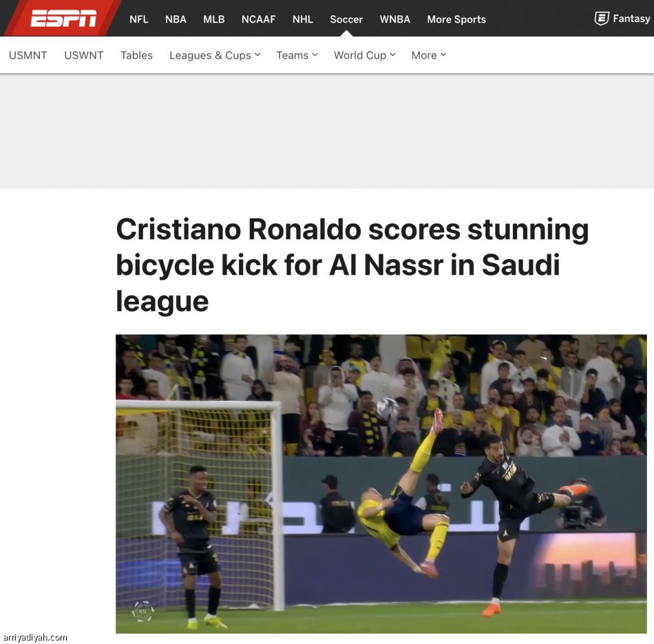Click the Cristiano Ronaldo bicycle kick headline
654x644 pixels.
[x=352, y=265]
